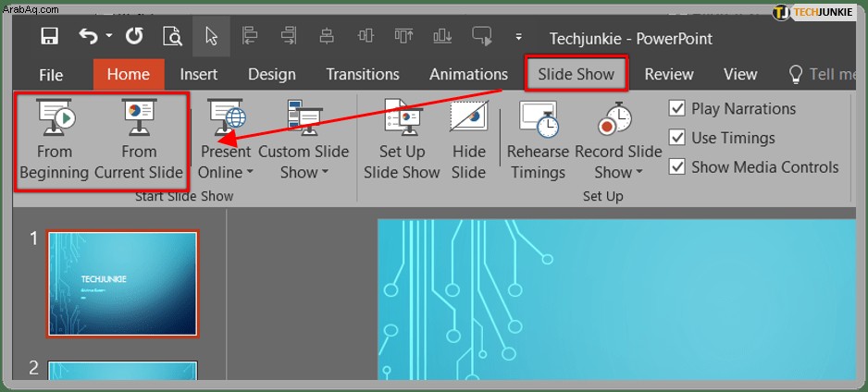Click the Align Center icon
868x392 pixels.
[327, 36]
